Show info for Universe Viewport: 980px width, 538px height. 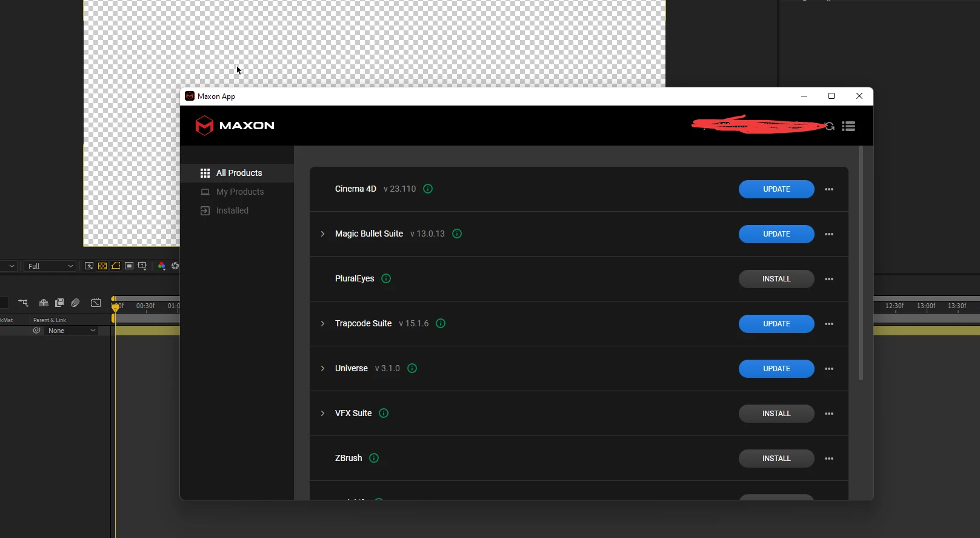[x=412, y=368]
